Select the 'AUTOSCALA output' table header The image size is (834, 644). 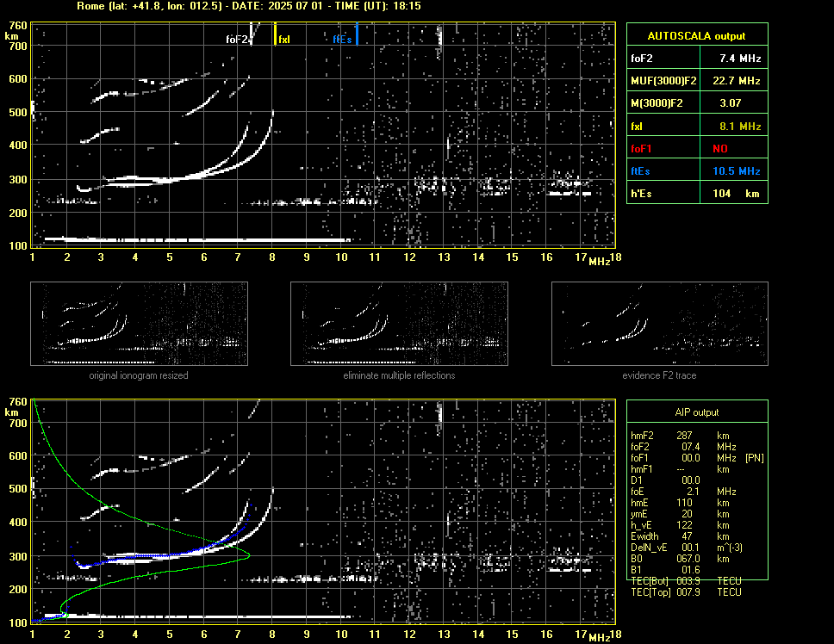tap(697, 36)
